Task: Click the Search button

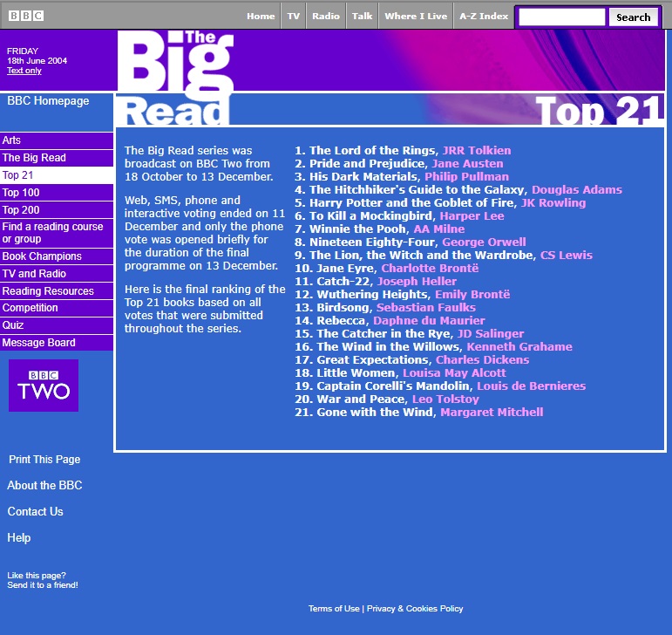Action: click(634, 17)
